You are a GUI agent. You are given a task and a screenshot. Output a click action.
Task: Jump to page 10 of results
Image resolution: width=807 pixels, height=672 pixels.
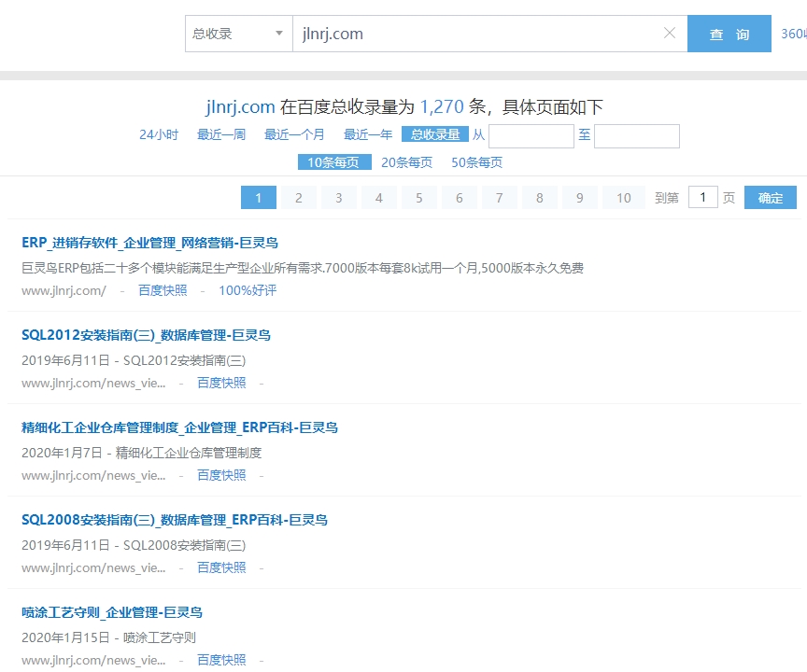coord(623,198)
